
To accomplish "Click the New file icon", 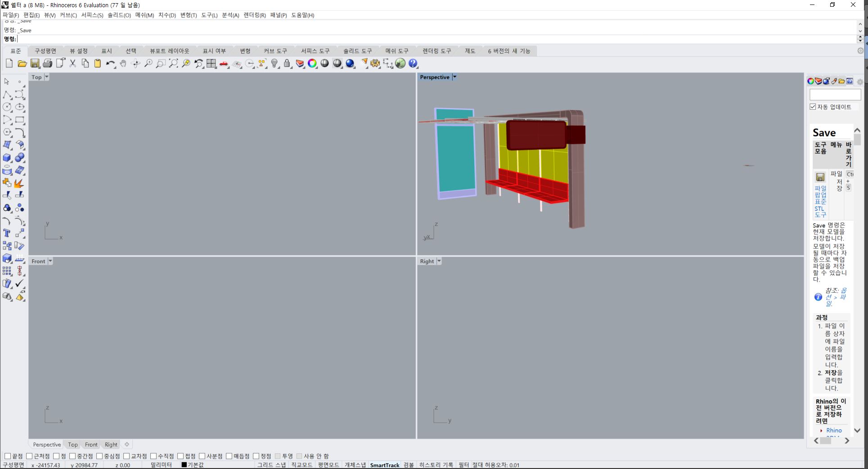I will [9, 63].
